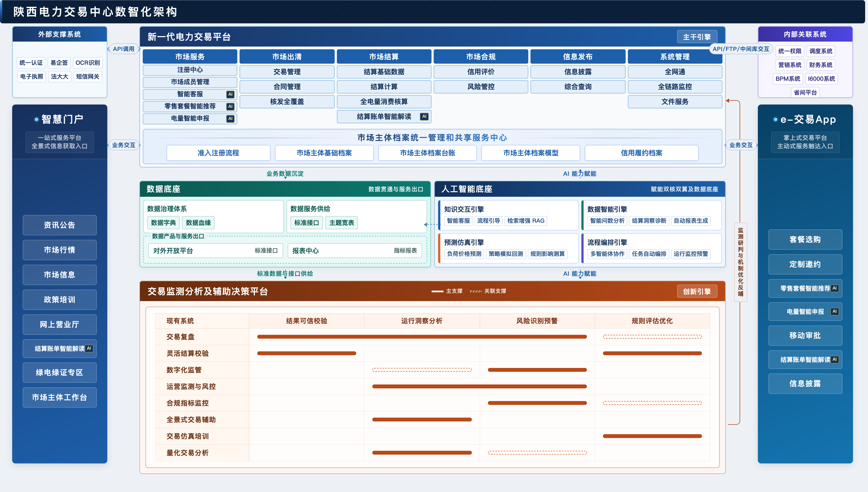Click the 系统管理 column header

coord(675,57)
